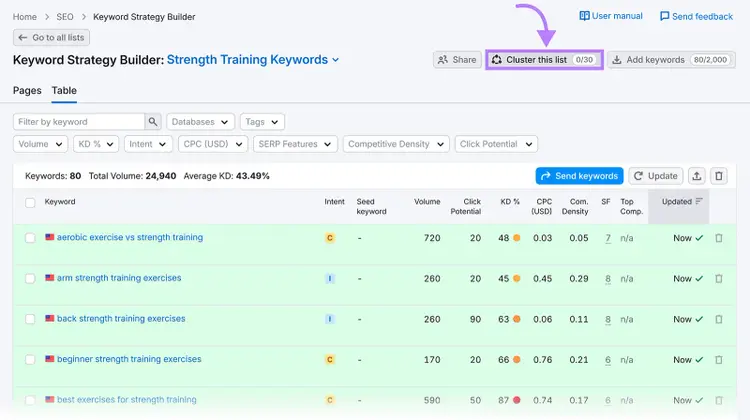Screen dimensions: 750x420
Task: Click SERP features count 6 in beginner strength row
Action: [x=608, y=360]
